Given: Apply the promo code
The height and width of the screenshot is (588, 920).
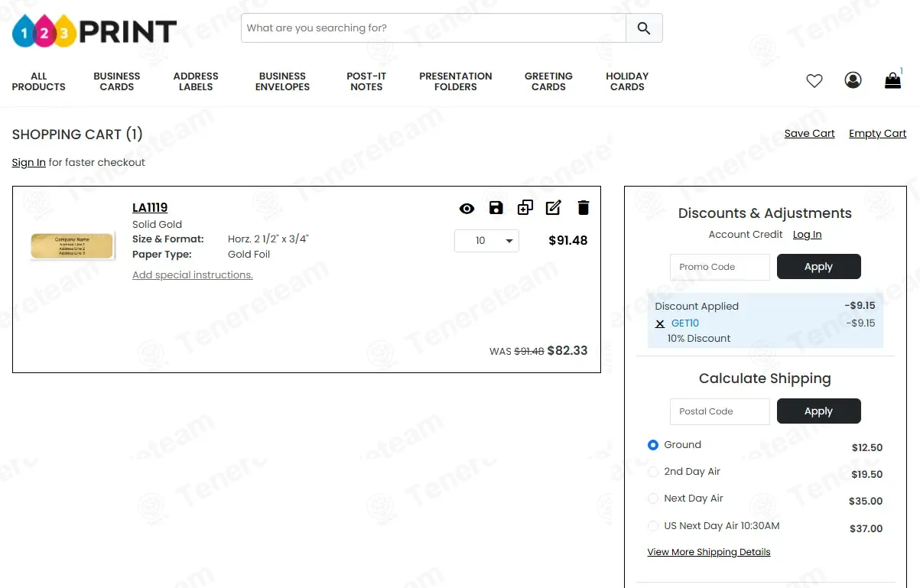Looking at the screenshot, I should (818, 267).
